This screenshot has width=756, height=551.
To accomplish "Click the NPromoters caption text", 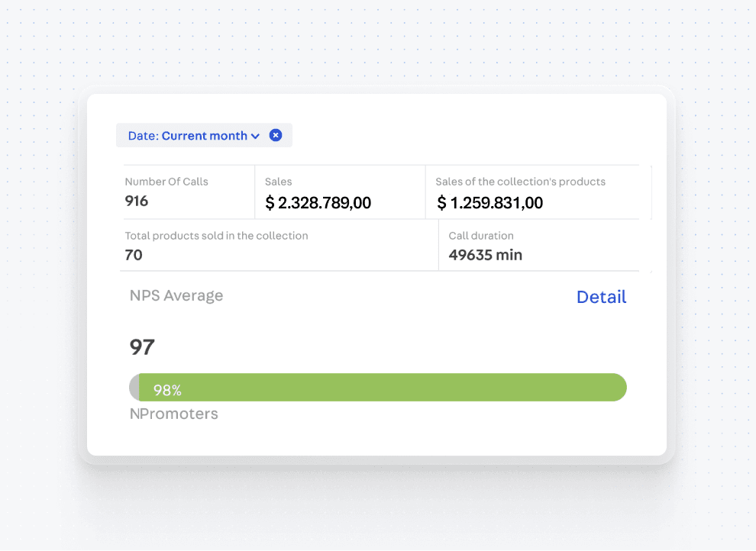I will click(174, 414).
